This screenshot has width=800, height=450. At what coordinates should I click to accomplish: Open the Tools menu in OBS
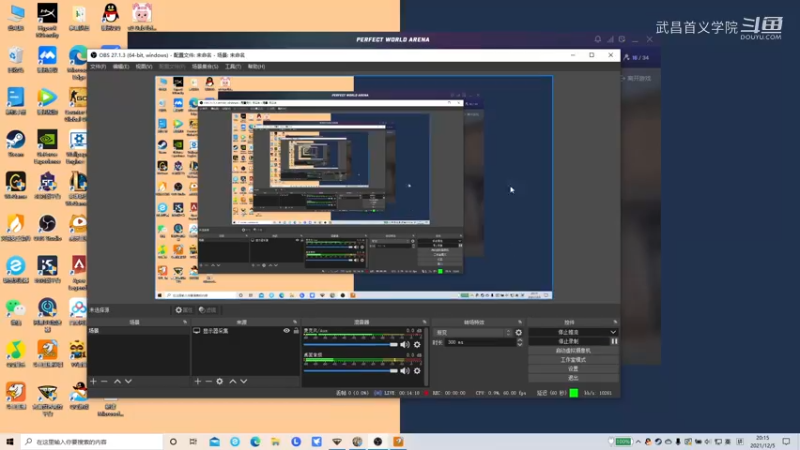point(233,67)
